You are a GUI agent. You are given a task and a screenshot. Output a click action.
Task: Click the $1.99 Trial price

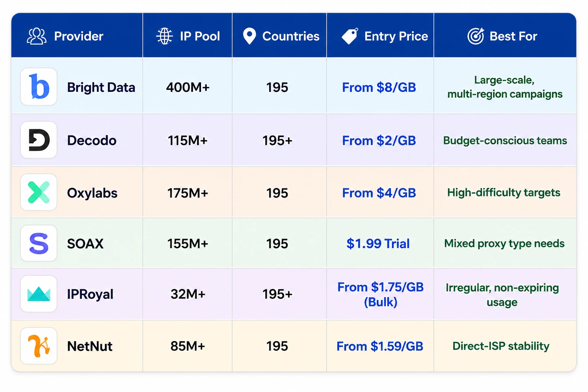click(378, 243)
